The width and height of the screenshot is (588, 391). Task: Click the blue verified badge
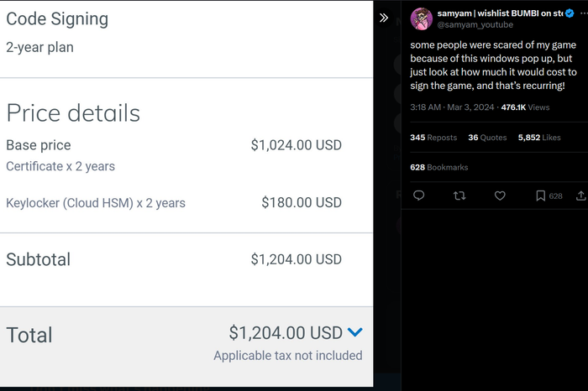pos(570,13)
